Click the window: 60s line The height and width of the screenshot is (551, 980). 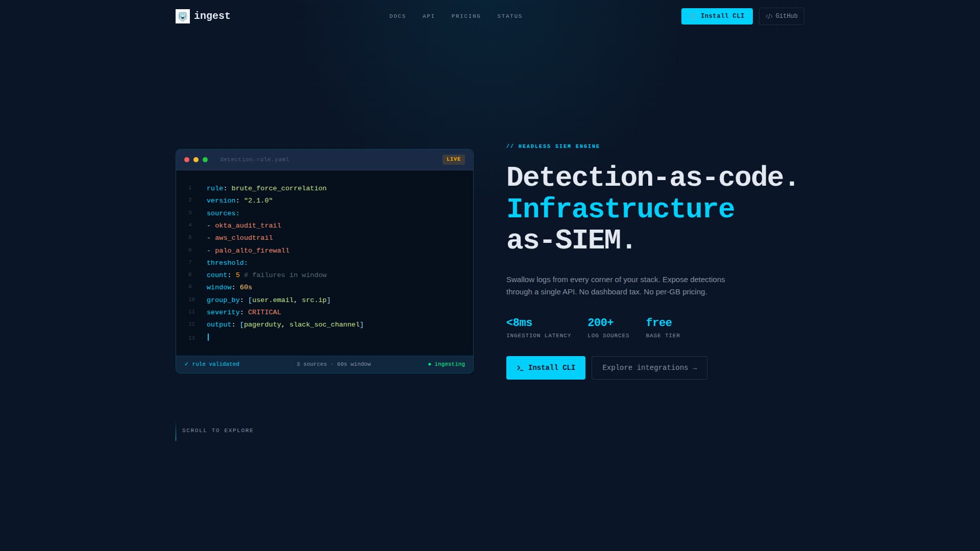point(229,287)
